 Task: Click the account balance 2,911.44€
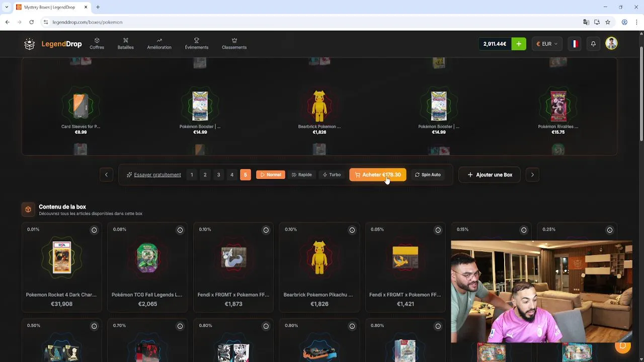pyautogui.click(x=495, y=44)
